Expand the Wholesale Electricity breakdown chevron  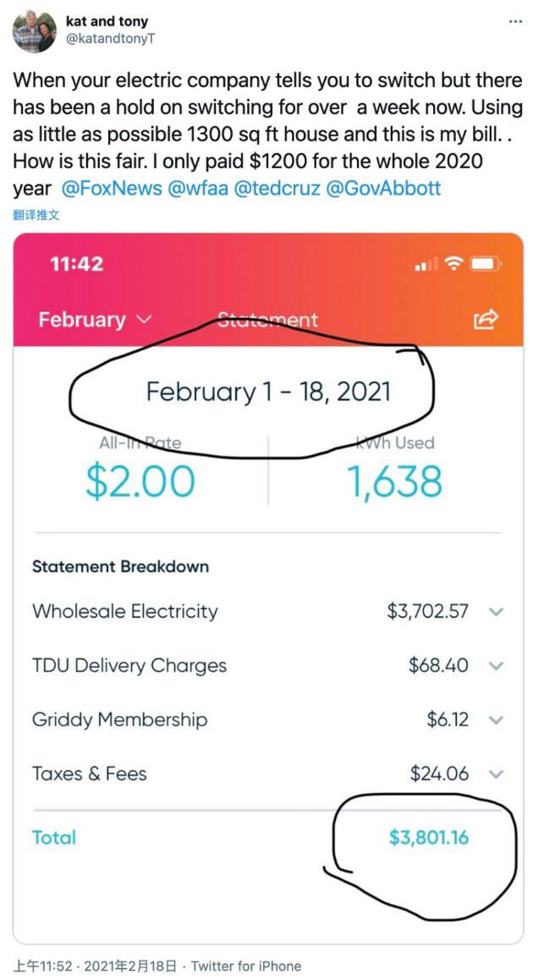coord(497,611)
